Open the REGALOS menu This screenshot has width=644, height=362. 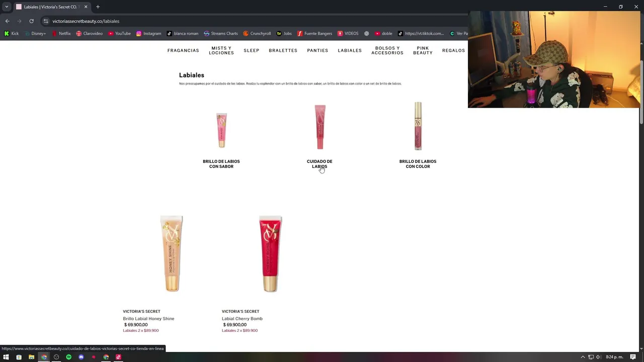tap(453, 50)
